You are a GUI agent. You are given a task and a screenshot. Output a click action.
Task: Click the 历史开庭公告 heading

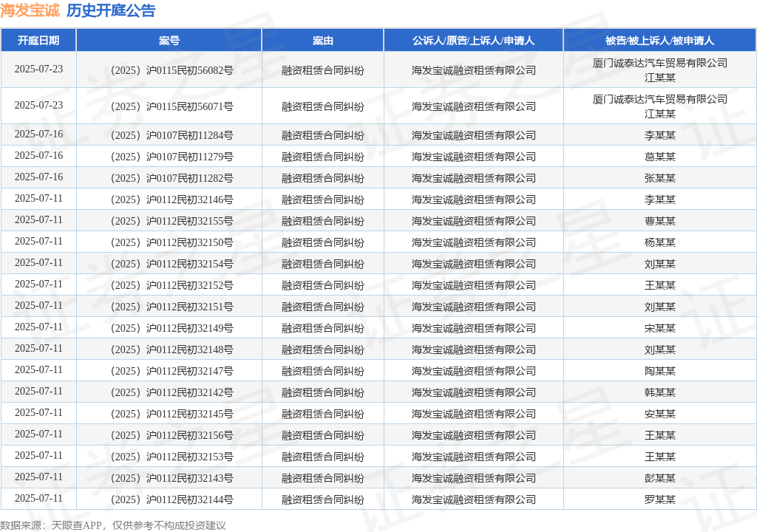[x=111, y=10]
